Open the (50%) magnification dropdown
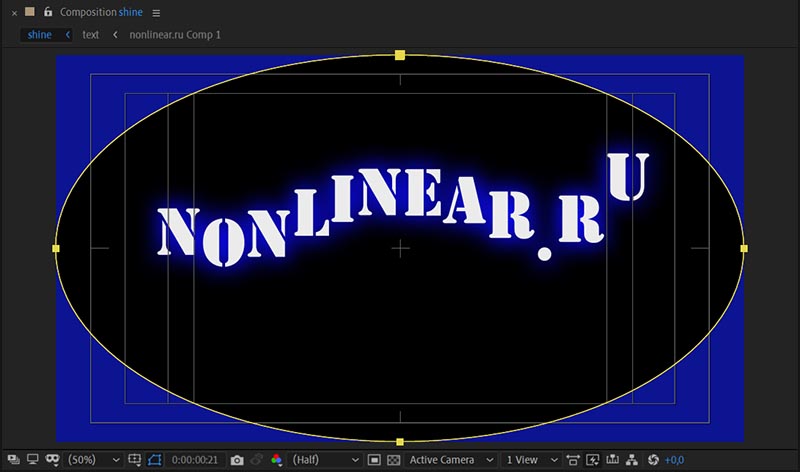This screenshot has height=472, width=800. (94, 460)
